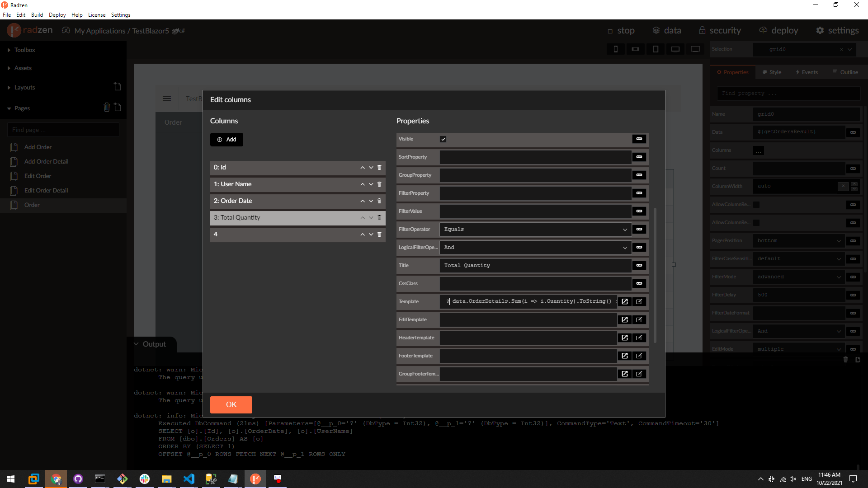This screenshot has width=868, height=488.
Task: Delete the '0: Id' column with the trash icon
Action: [x=379, y=168]
